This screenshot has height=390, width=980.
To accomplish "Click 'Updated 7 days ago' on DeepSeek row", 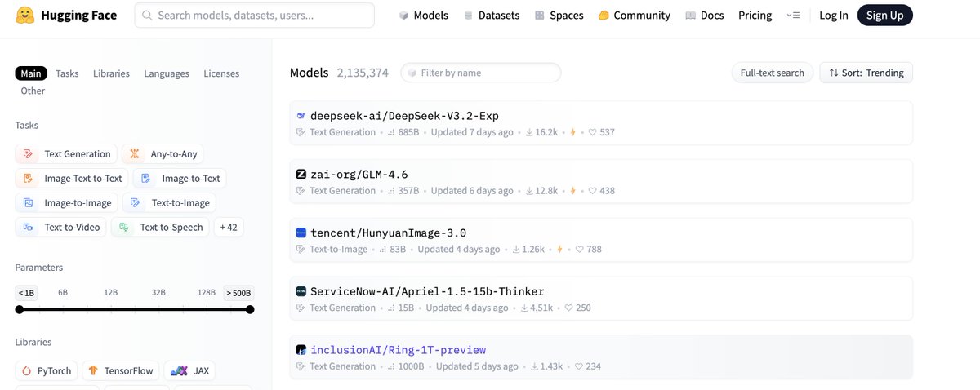I will coord(472,132).
